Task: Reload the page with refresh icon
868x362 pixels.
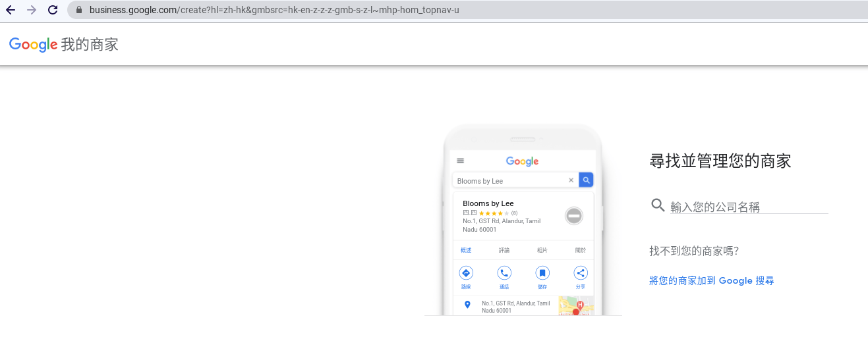Action: point(53,10)
